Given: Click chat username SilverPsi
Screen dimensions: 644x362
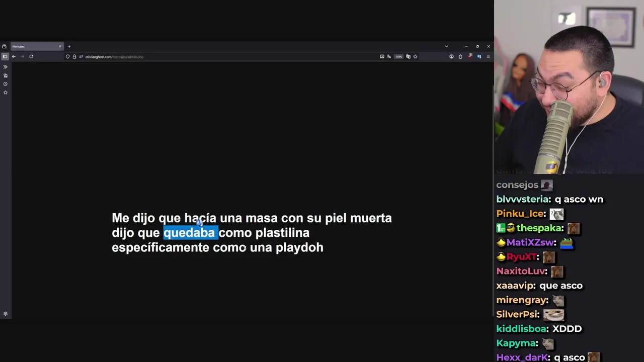Looking at the screenshot, I should click(x=518, y=314).
